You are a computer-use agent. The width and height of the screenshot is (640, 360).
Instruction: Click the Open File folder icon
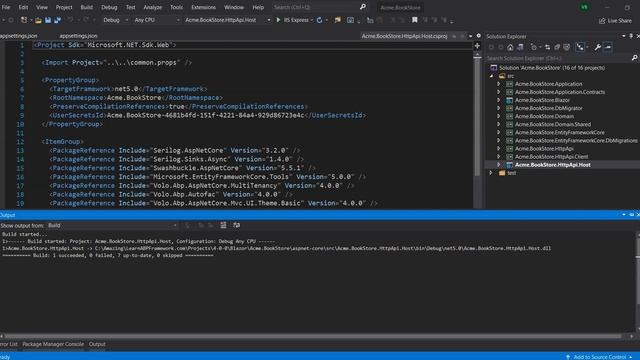[x=38, y=20]
